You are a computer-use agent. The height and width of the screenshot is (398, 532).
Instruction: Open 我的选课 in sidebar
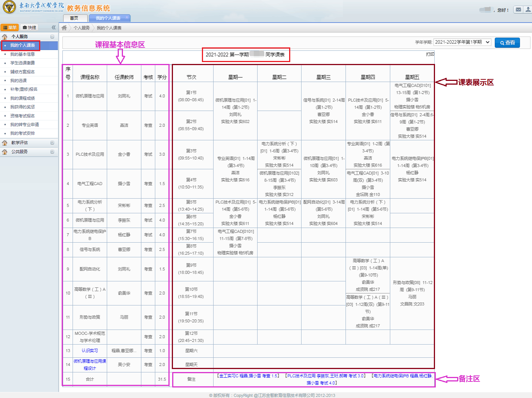point(18,81)
